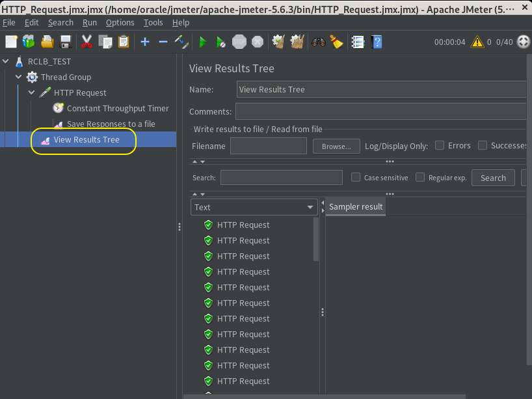The height and width of the screenshot is (399, 532).
Task: Click the New test plan icon
Action: pos(11,42)
